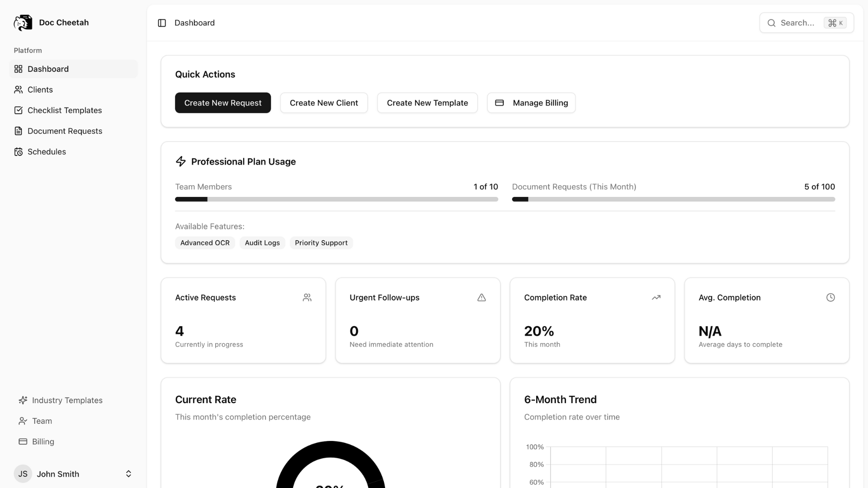
Task: Click the Active Requests users icon
Action: 307,298
